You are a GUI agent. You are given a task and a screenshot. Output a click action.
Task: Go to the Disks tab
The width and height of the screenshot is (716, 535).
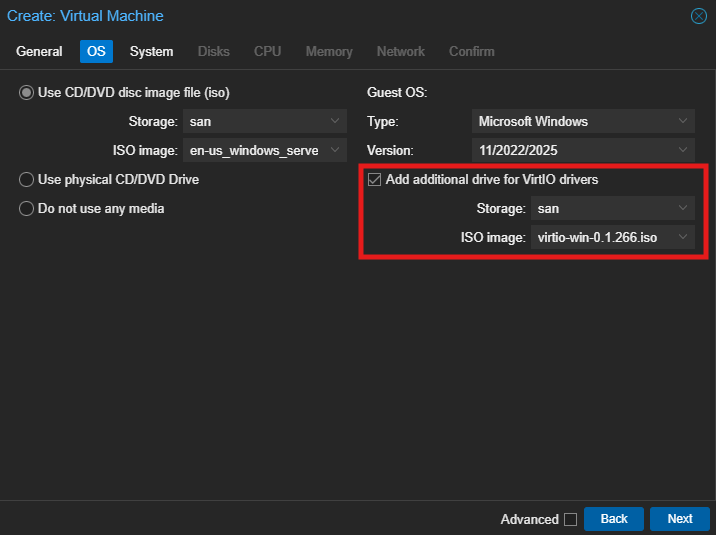pos(214,52)
